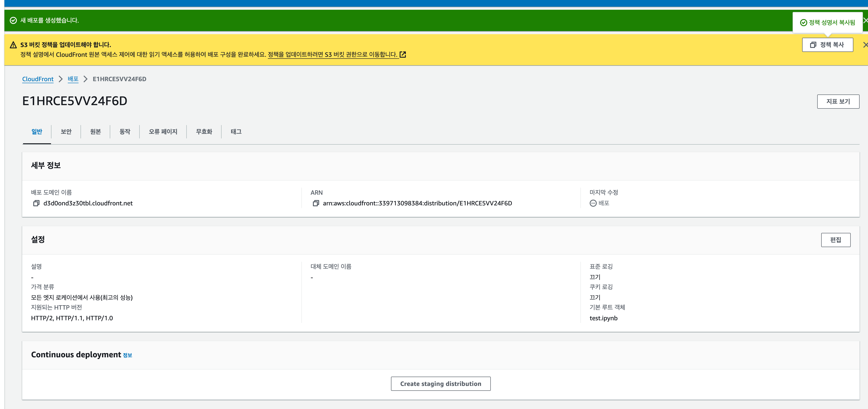Open the 원본 tab
The image size is (868, 409).
coord(95,132)
